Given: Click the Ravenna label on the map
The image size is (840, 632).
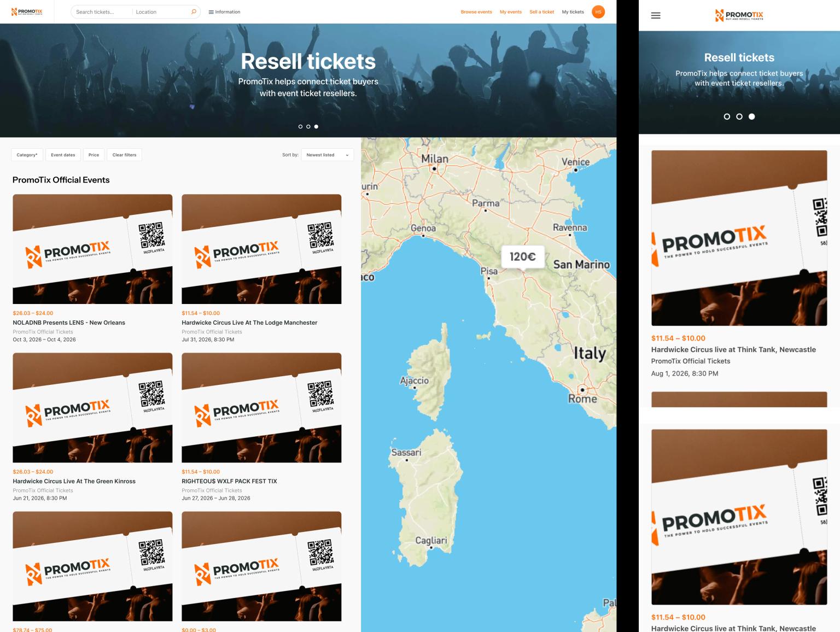Looking at the screenshot, I should pos(570,227).
